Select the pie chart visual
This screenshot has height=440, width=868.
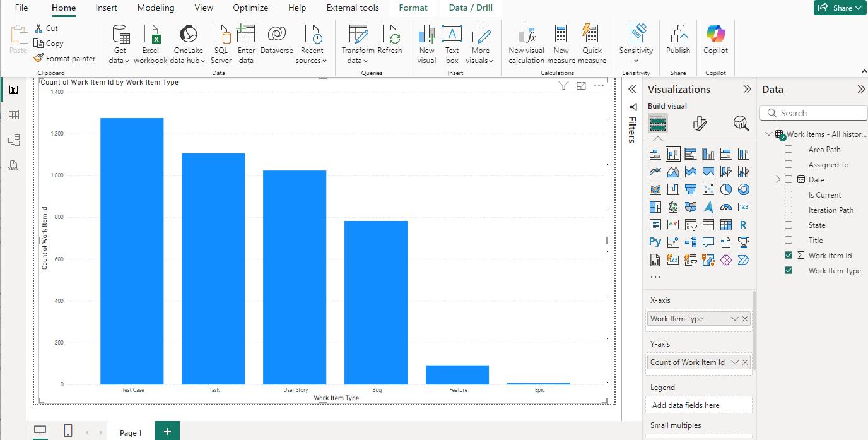[x=726, y=189]
